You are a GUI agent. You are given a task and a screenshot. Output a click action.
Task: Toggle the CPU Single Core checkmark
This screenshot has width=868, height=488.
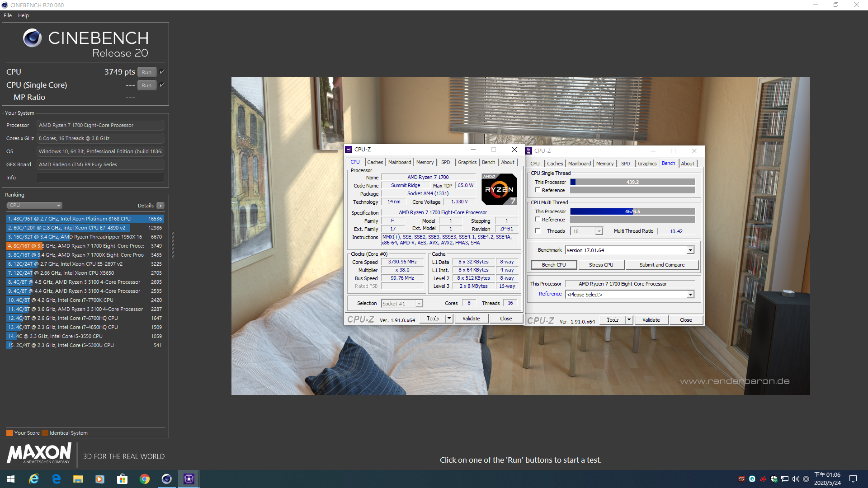tap(162, 84)
